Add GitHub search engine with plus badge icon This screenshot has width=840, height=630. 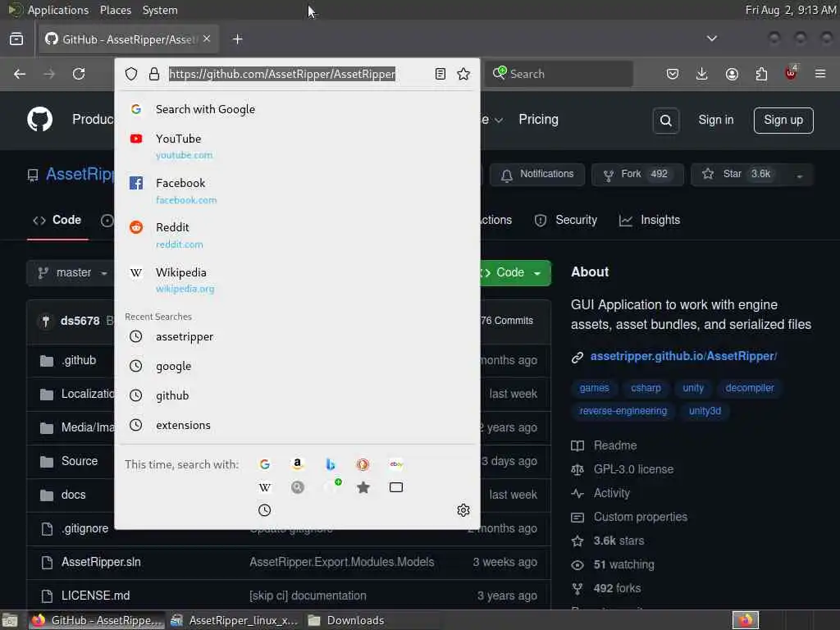coord(331,486)
